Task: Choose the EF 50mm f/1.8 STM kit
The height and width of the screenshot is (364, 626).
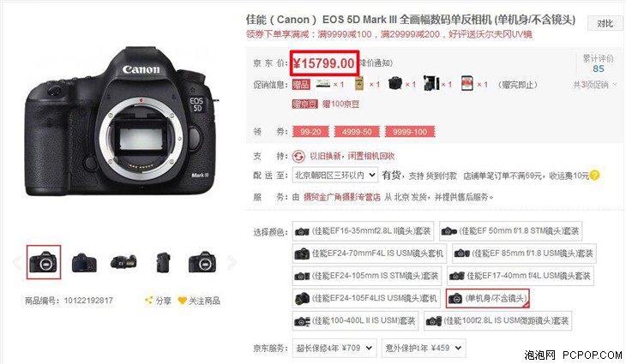Action: click(510, 231)
